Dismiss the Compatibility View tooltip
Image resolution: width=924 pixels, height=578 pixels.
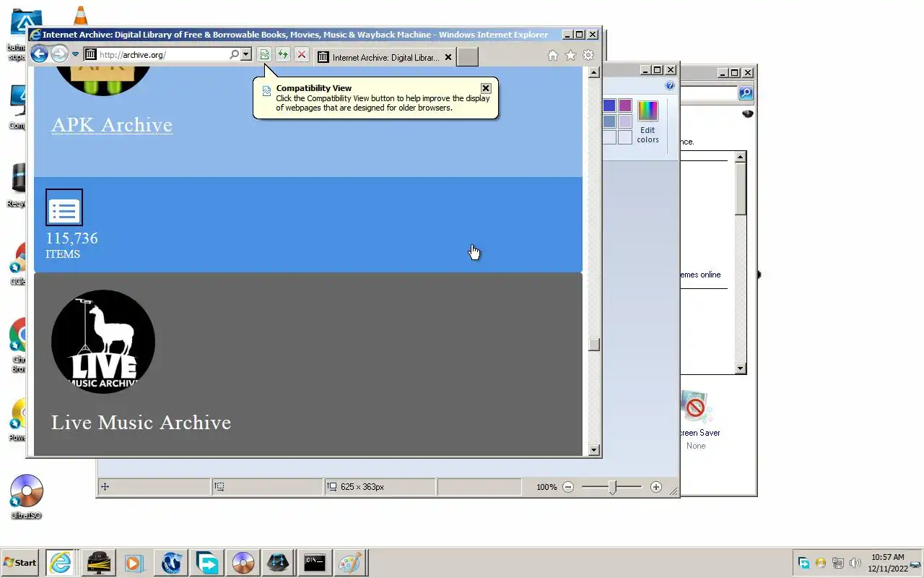point(486,88)
